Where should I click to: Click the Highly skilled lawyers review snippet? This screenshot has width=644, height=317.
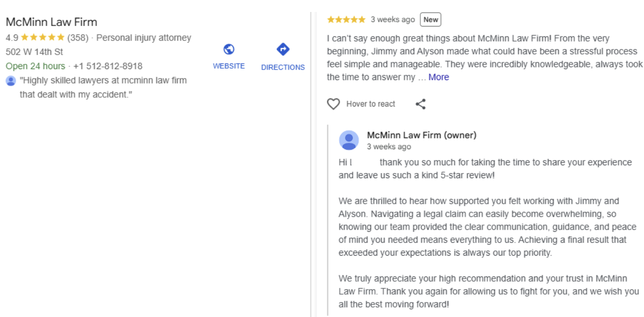(x=103, y=88)
